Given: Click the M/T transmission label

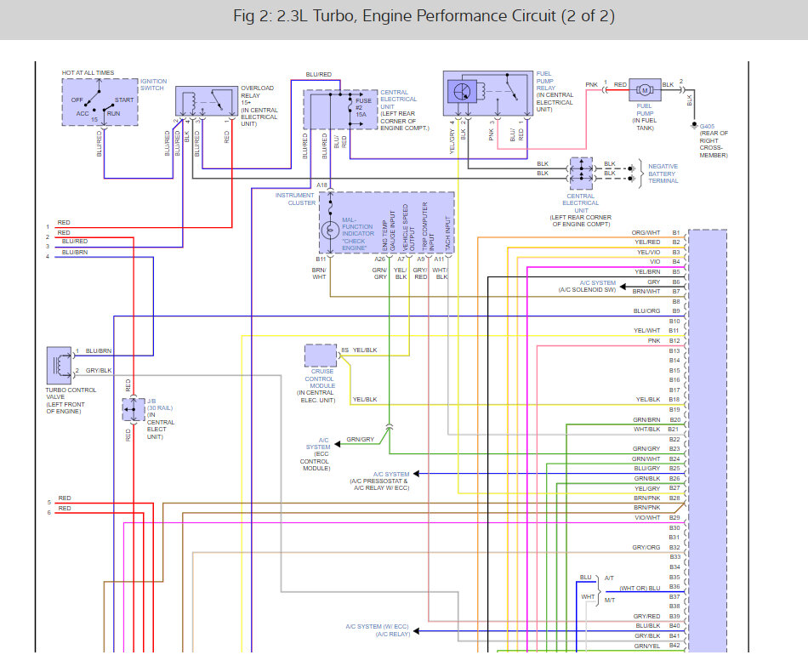Looking at the screenshot, I should 610,601.
